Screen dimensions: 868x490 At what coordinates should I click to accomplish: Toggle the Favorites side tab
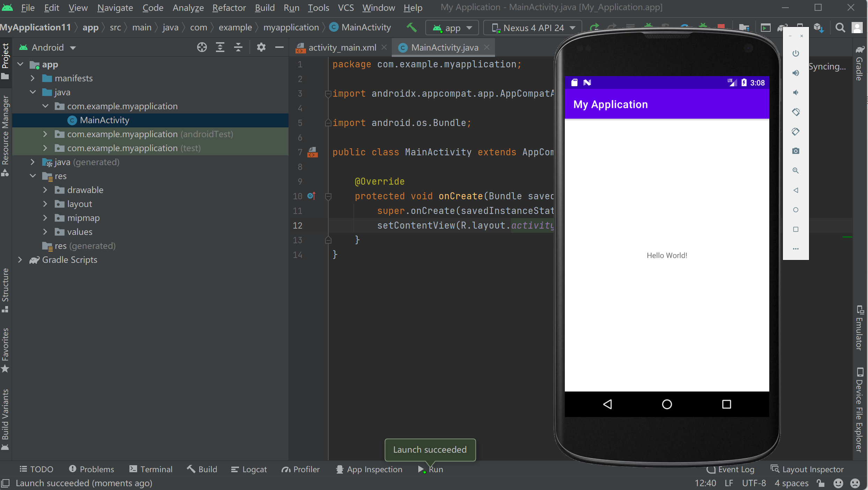point(5,350)
